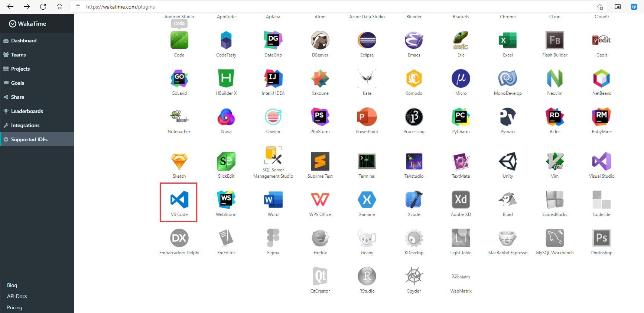Open the API Docs link
644x313 pixels.
click(17, 296)
